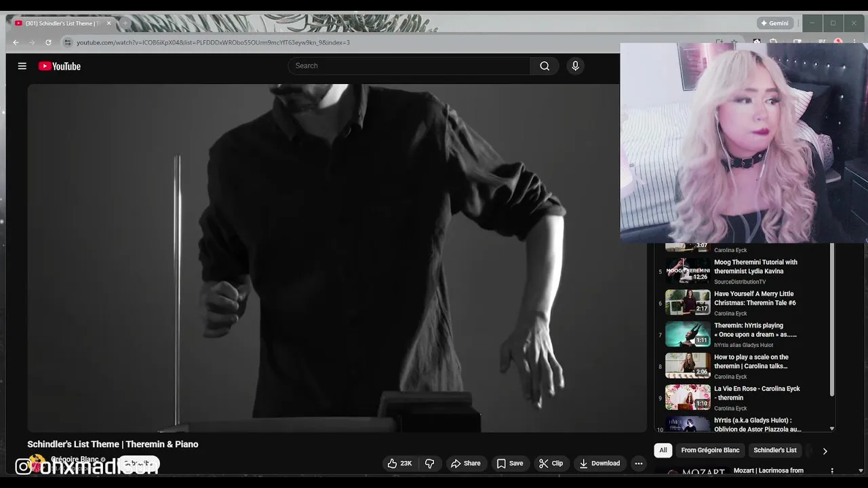Click the video title Schindler's List Theme
Screen dimensions: 868x488
point(113,444)
